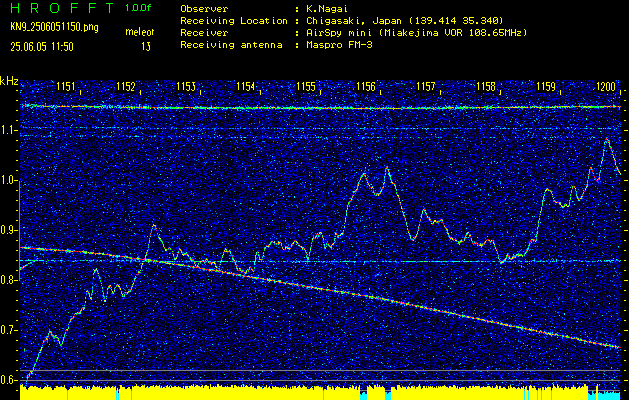Click the Receiving Location field label
629x400 pixels.
234,20
